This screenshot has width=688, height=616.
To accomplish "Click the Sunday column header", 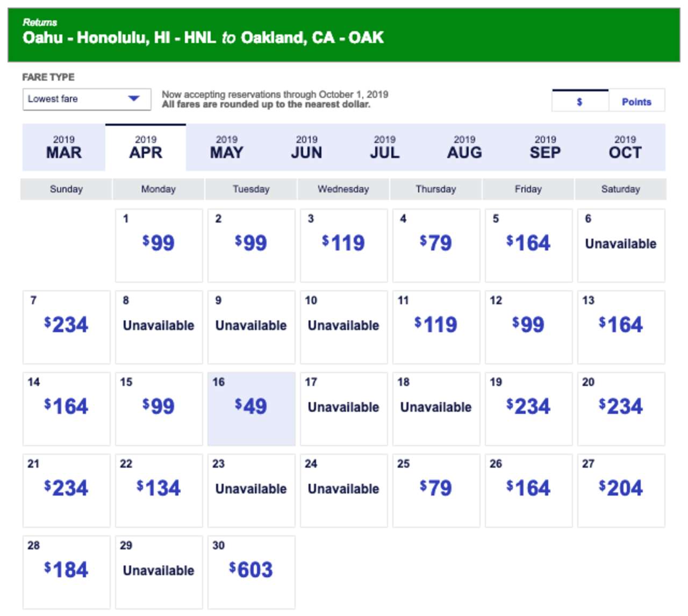I will coord(66,189).
